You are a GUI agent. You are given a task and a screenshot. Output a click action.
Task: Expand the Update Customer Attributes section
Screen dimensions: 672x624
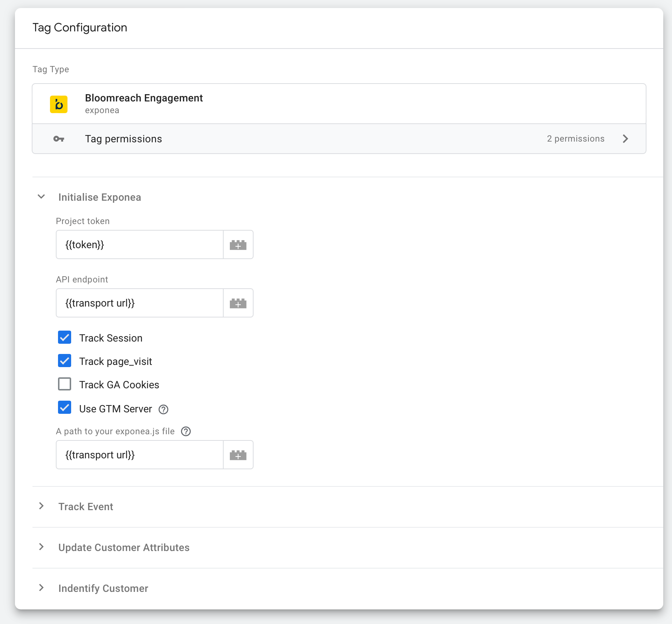tap(41, 547)
